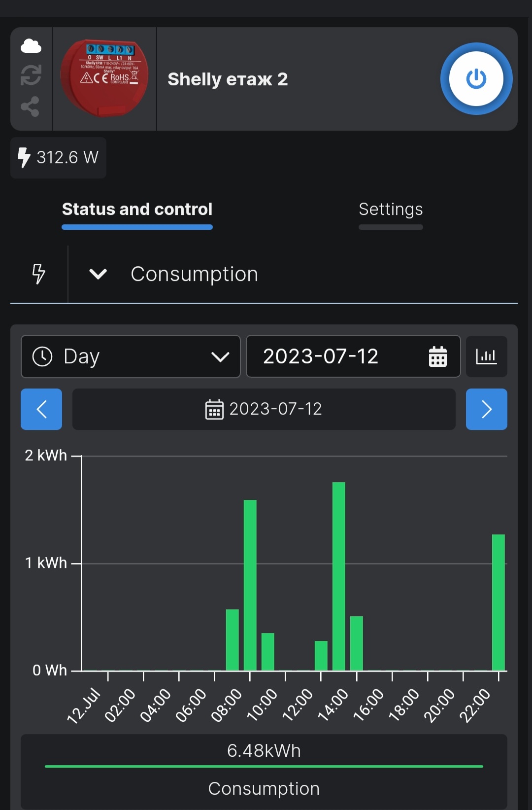The width and height of the screenshot is (532, 810).
Task: Click the 6.48kWh Consumption legend entry
Action: click(x=264, y=769)
